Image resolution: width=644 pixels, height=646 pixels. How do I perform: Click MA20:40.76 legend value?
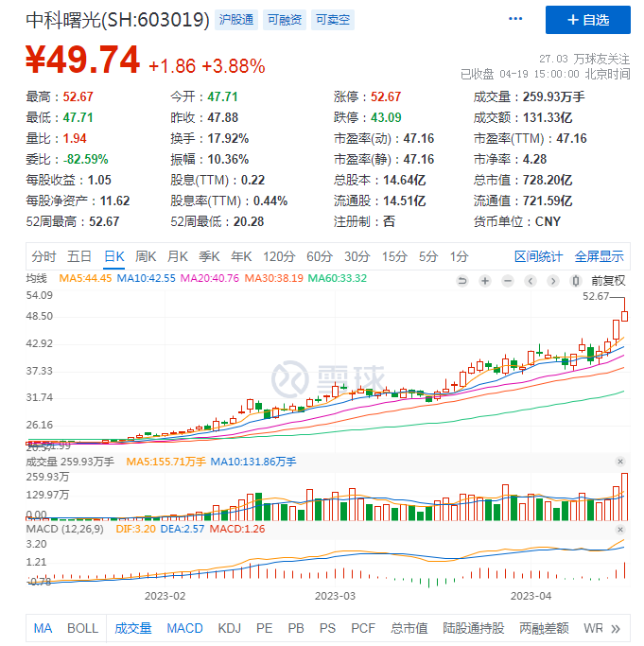coord(210,278)
